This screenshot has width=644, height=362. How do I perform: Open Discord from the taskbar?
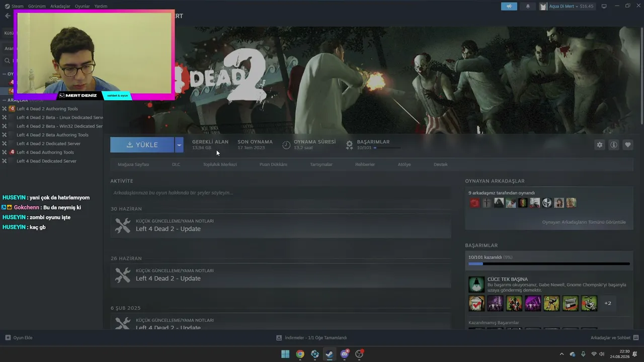[x=345, y=354]
